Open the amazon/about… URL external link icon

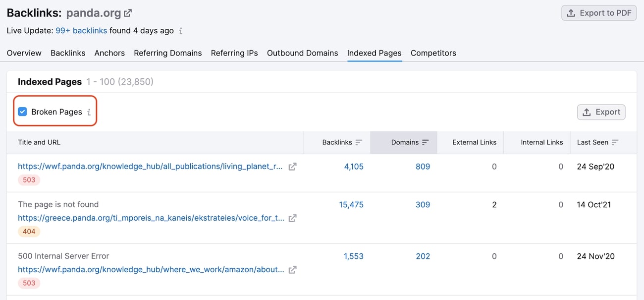(293, 270)
